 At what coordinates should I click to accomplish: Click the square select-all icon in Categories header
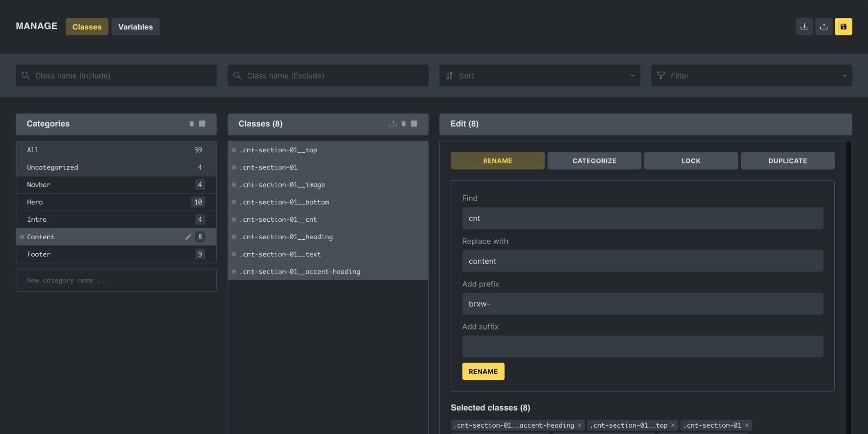[202, 124]
